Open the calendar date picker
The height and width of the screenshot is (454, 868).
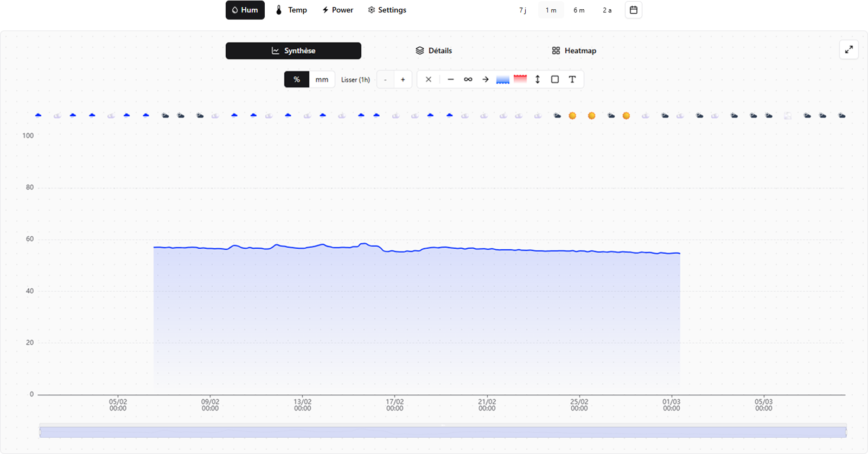click(x=633, y=10)
